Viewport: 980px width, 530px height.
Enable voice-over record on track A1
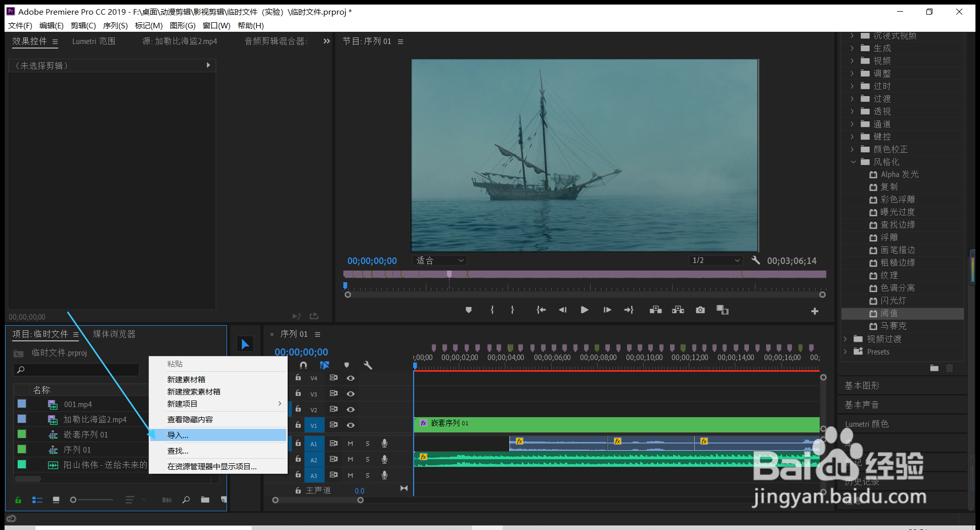[x=384, y=444]
